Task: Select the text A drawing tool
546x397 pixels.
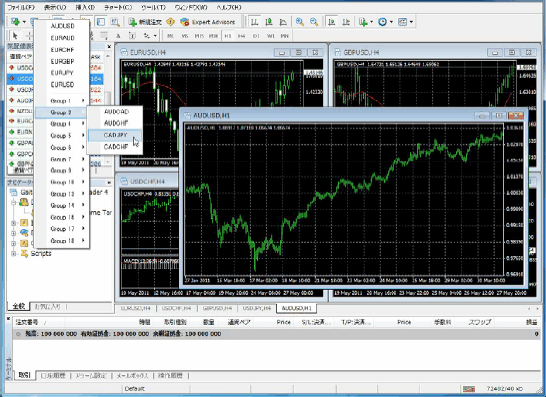Action: pos(118,36)
